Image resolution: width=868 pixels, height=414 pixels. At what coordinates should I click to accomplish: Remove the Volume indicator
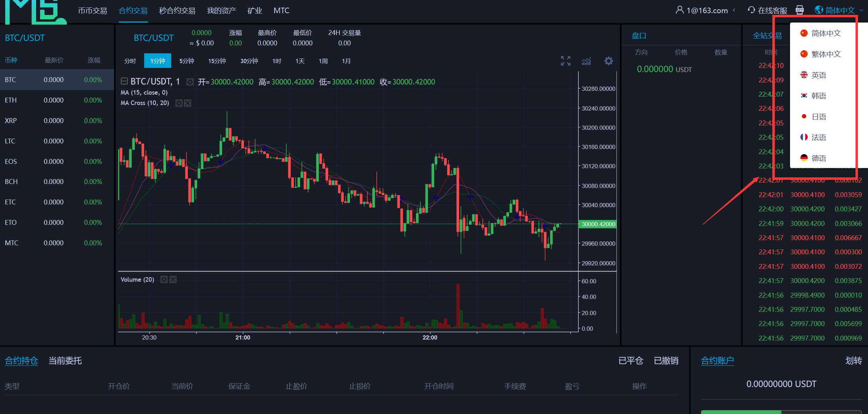(x=173, y=279)
